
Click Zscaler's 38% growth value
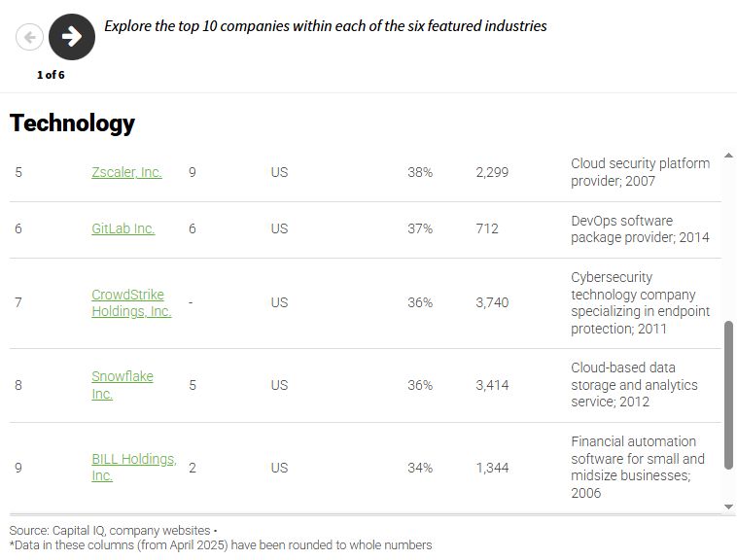pos(420,172)
